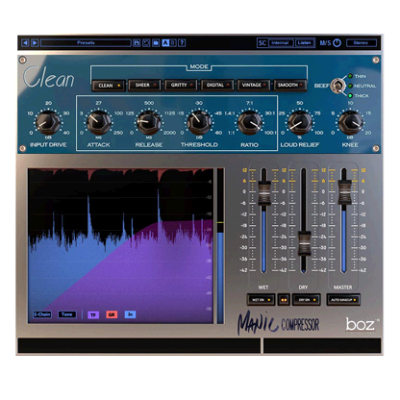Viewport: 400px width, 400px height.
Task: Click the KNEE knob
Action: [350, 123]
